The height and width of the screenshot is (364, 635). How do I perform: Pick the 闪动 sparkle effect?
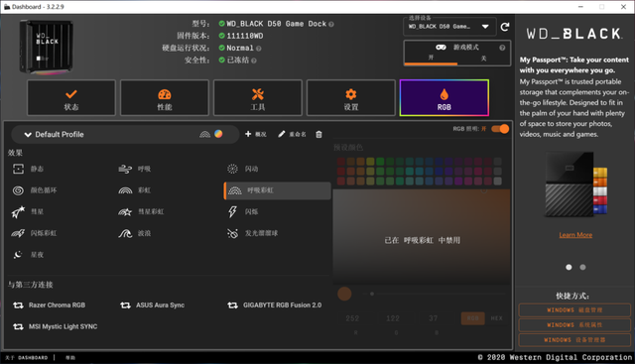[x=242, y=169]
